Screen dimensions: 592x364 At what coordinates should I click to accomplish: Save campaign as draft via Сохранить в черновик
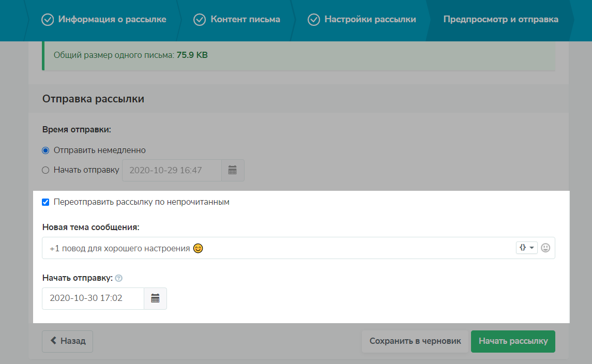coord(415,341)
